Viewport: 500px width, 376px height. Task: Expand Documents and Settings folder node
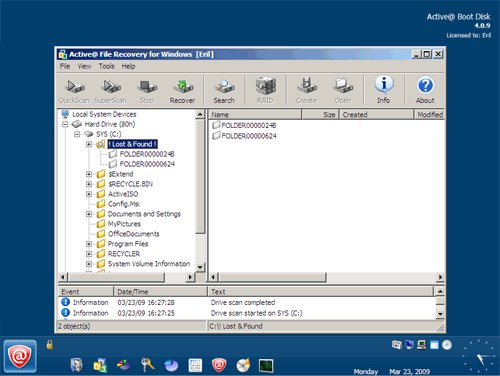[89, 214]
